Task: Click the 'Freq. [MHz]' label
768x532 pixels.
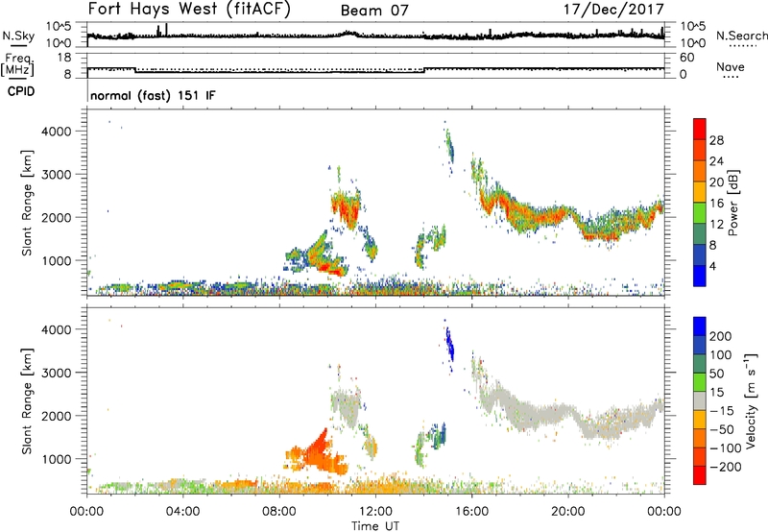Action: [x=17, y=64]
